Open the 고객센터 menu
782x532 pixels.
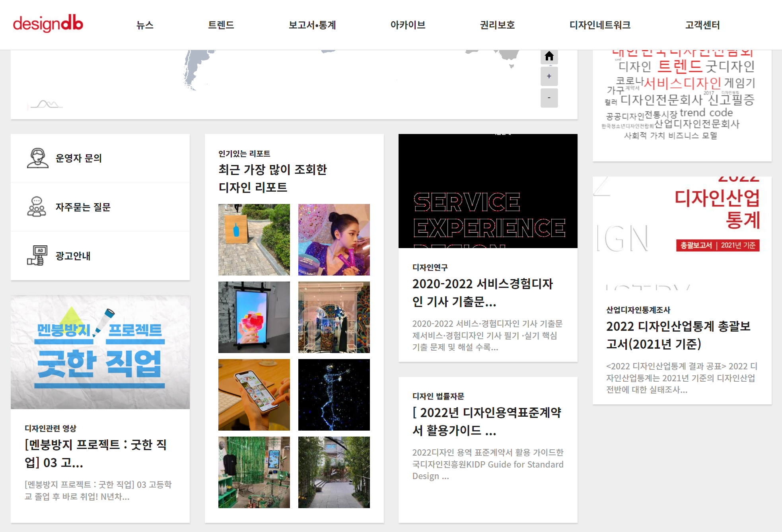coord(702,25)
